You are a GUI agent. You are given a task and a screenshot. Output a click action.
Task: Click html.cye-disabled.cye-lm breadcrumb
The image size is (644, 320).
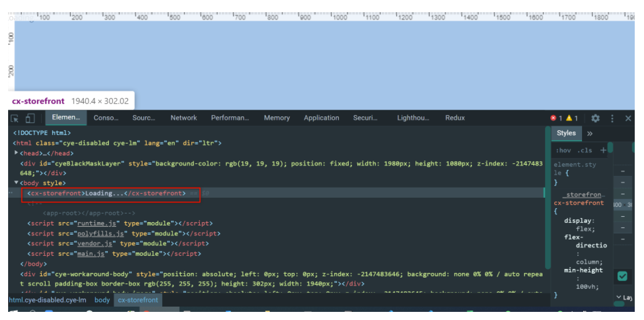[x=47, y=300]
